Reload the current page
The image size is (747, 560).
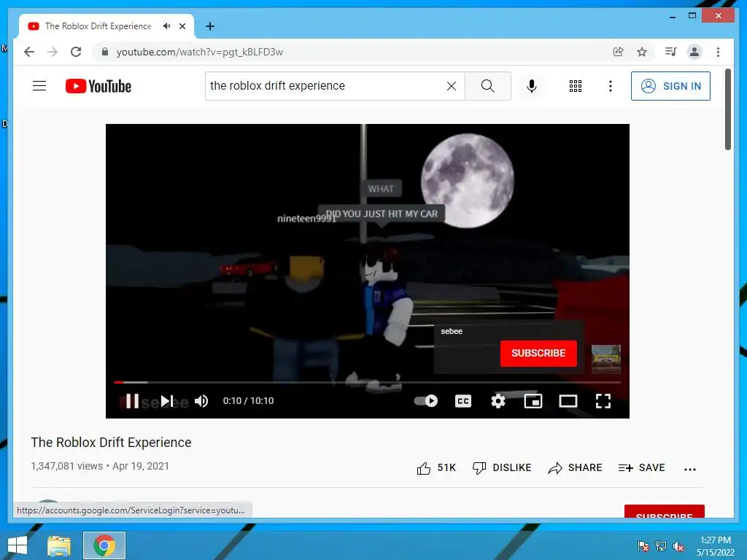pos(76,52)
